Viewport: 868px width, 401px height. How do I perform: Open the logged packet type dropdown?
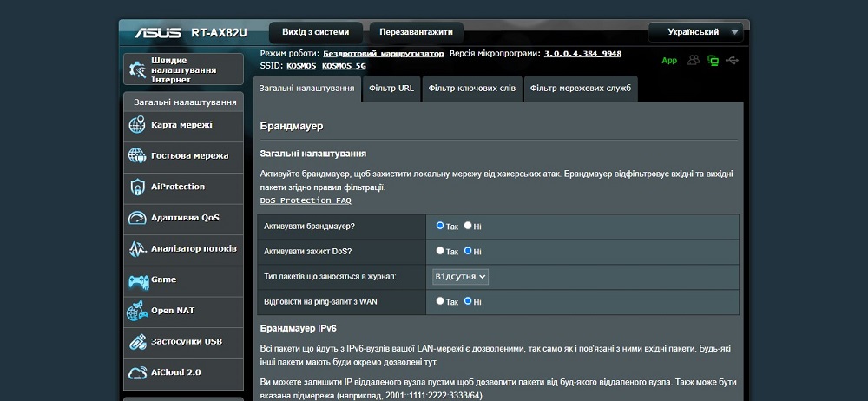click(461, 276)
